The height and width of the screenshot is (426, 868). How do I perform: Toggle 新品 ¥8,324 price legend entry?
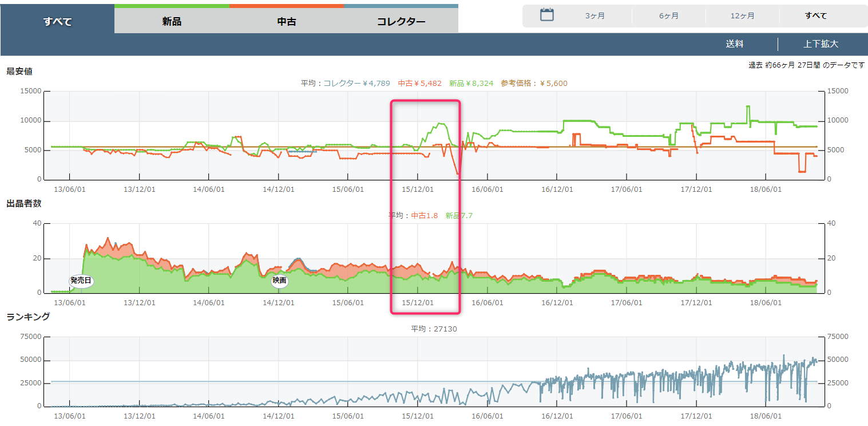point(471,83)
